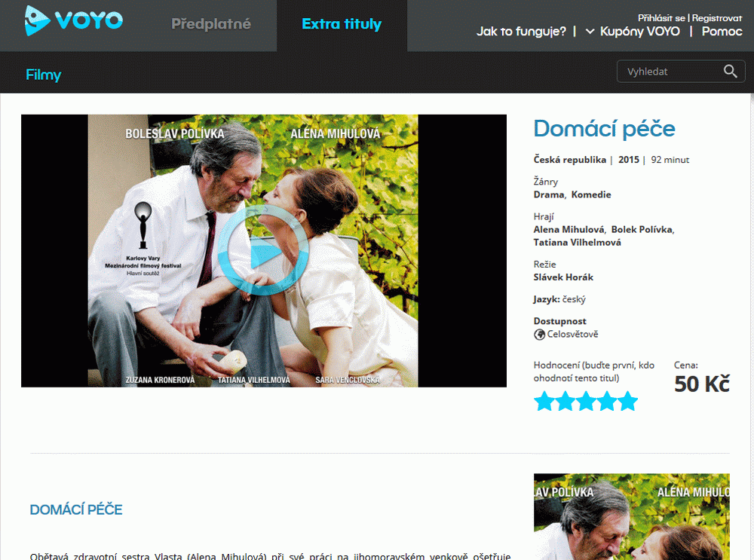The height and width of the screenshot is (560, 754).
Task: Open the Pomoc help page
Action: (x=722, y=32)
